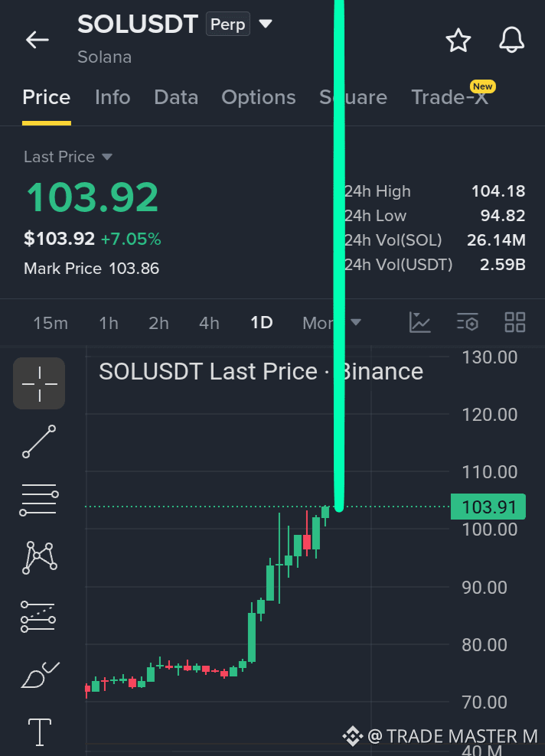This screenshot has height=756, width=545.
Task: Expand the Last Price dropdown
Action: point(68,157)
